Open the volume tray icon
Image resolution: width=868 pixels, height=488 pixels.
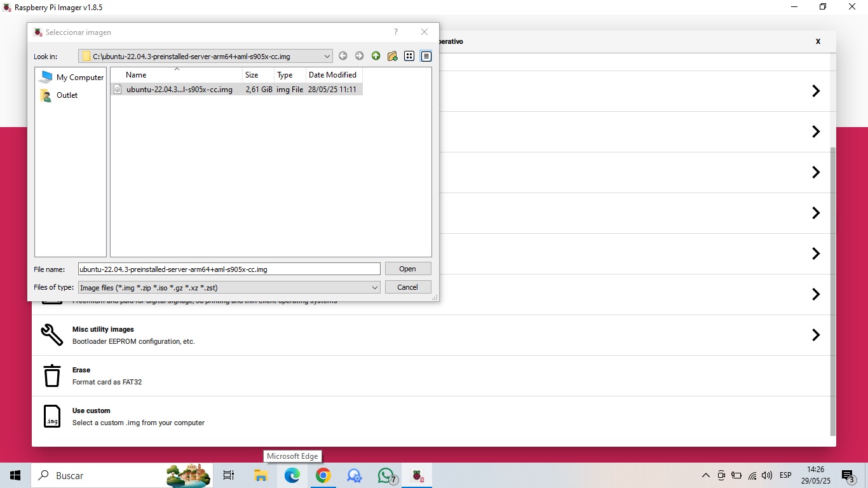click(767, 475)
